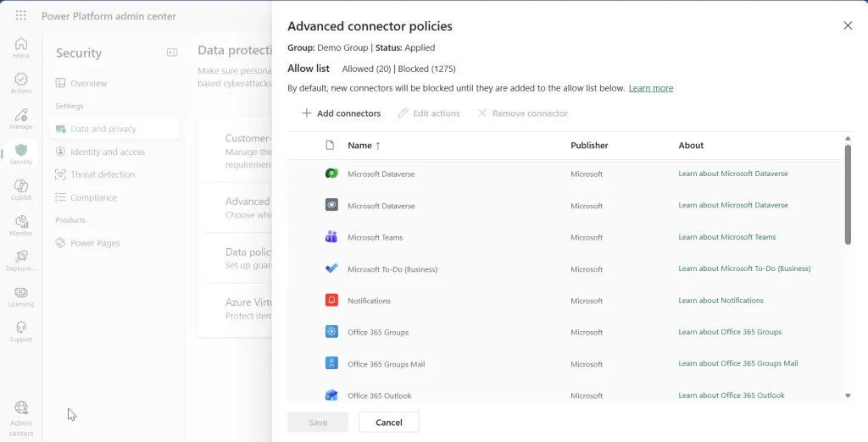Screen dimensions: 868x442
Task: Open Manage in the left rail
Action: click(x=21, y=119)
